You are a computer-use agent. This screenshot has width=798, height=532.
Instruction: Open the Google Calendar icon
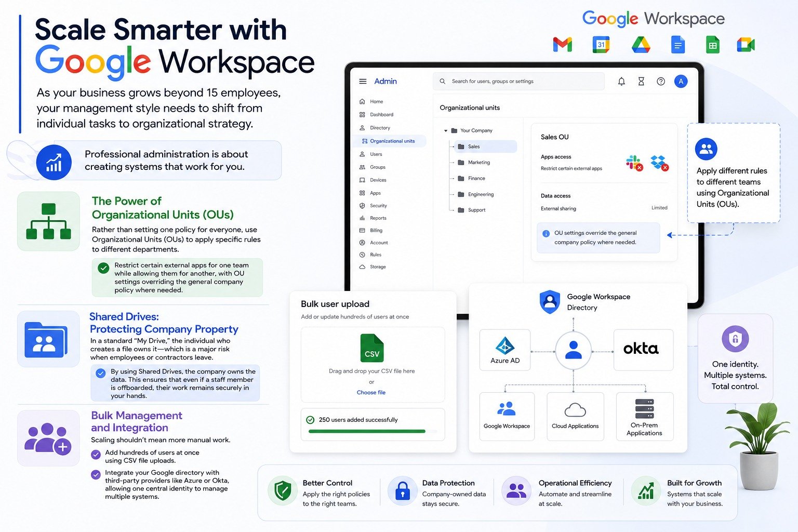pyautogui.click(x=601, y=45)
